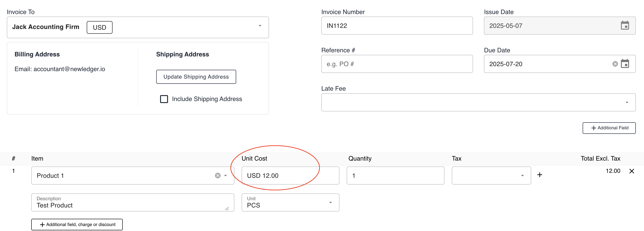644x231 pixels.
Task: Open the Issue Date calendar picker
Action: (625, 26)
